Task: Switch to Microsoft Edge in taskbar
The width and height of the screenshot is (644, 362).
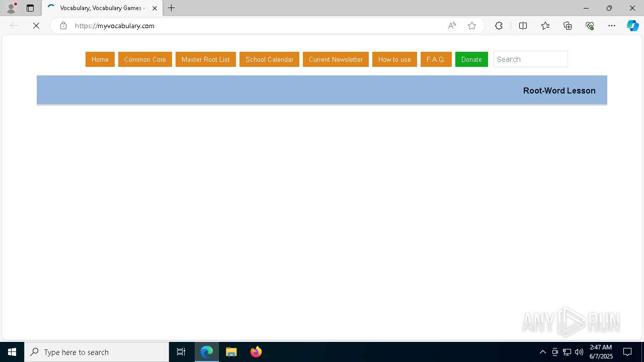Action: pyautogui.click(x=207, y=352)
